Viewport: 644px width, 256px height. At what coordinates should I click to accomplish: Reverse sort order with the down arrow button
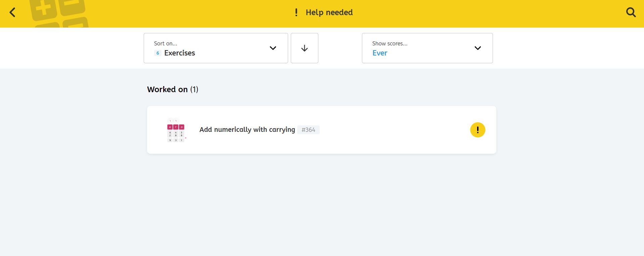[x=304, y=48]
